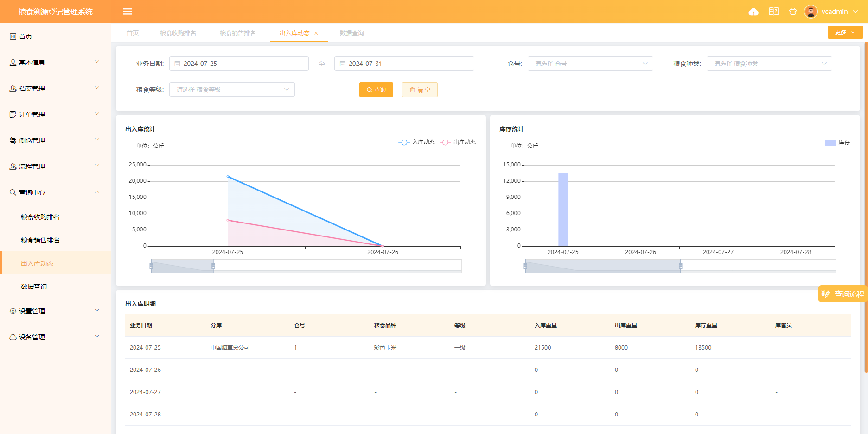Close the 出入库动态 tab
Screen dimensions: 868x434
(x=316, y=33)
